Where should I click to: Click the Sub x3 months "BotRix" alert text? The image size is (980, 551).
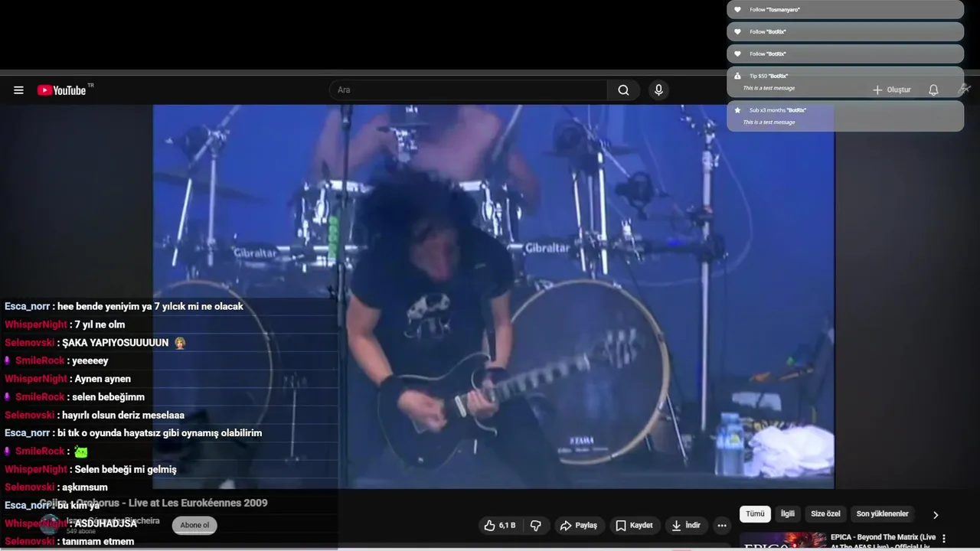point(778,109)
